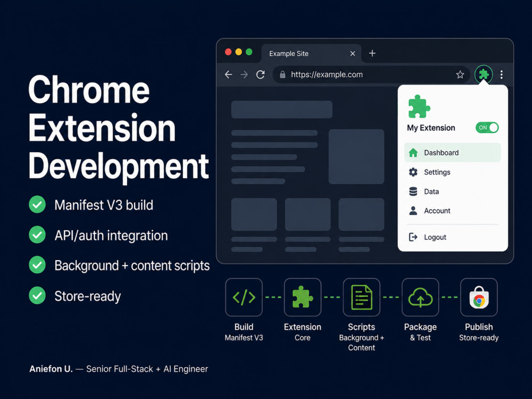
Task: Open Account in the extension popup
Action: click(x=453, y=211)
